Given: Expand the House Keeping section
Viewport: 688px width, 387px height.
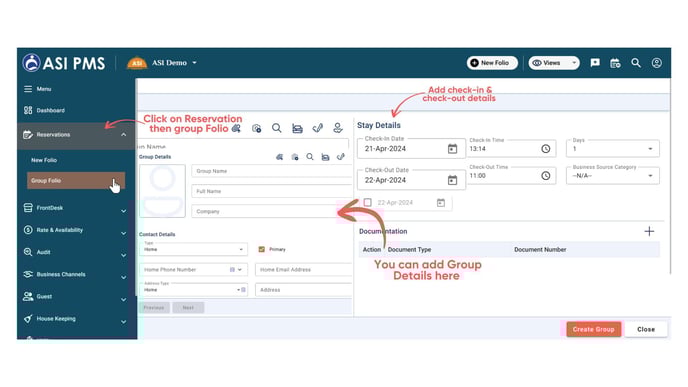Looking at the screenshot, I should [x=123, y=322].
